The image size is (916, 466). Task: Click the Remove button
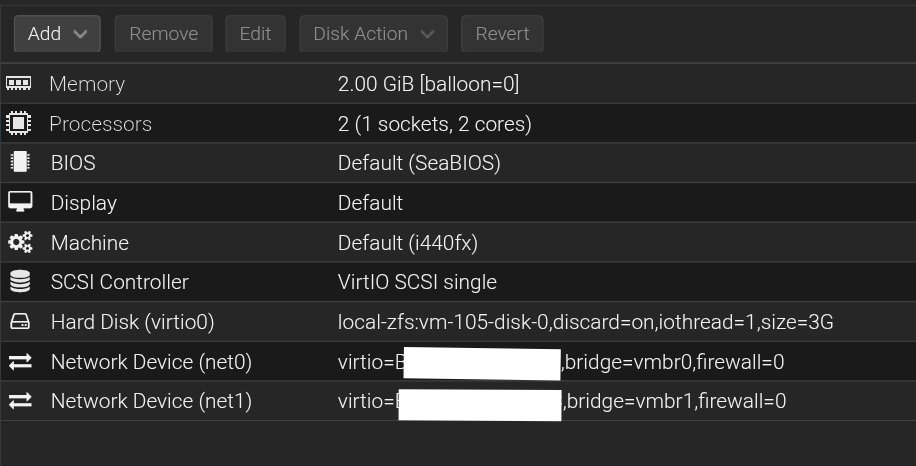[163, 34]
